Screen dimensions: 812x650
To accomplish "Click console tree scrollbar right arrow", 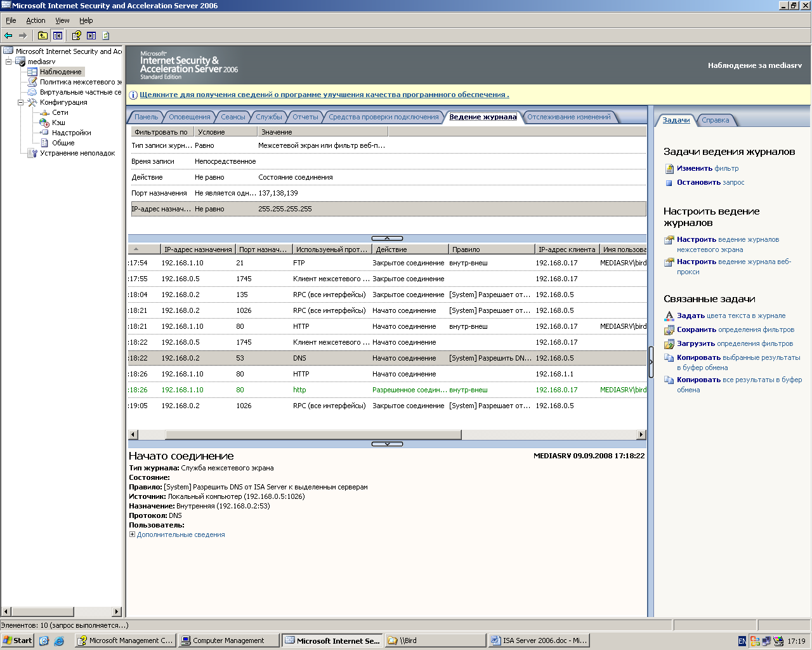I will pyautogui.click(x=117, y=612).
